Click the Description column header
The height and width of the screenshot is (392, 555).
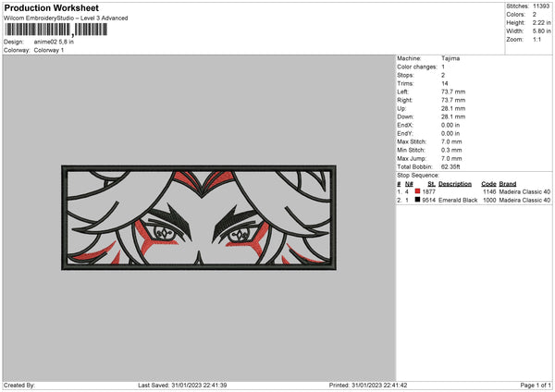(455, 184)
